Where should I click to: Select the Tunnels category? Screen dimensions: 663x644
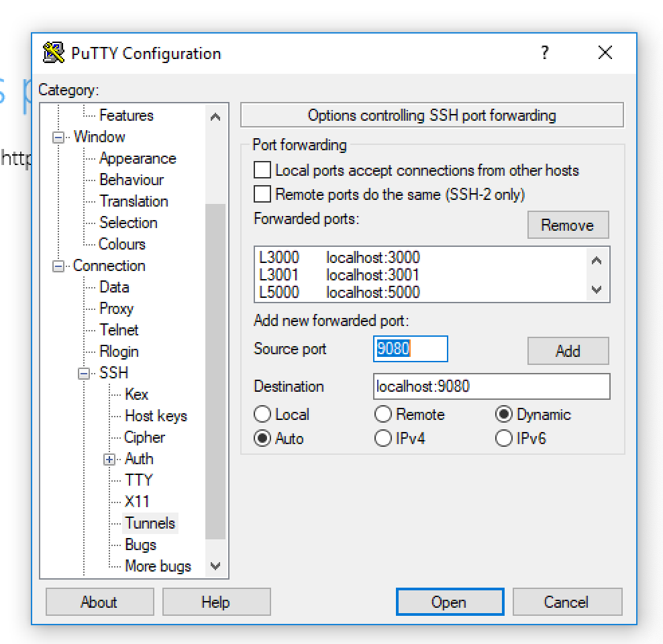(150, 523)
